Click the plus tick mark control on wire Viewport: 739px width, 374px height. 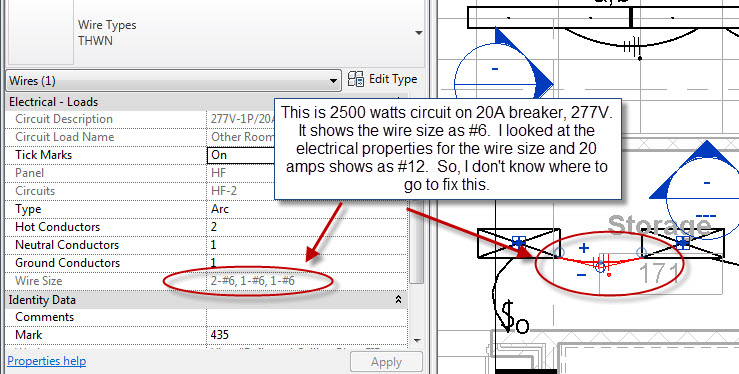tap(584, 248)
